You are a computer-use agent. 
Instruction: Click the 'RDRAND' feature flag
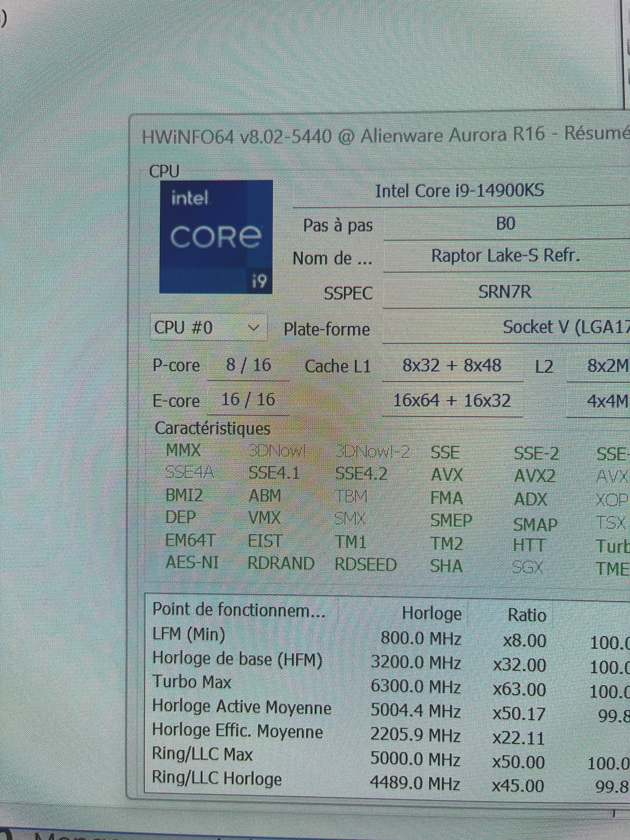point(281,564)
